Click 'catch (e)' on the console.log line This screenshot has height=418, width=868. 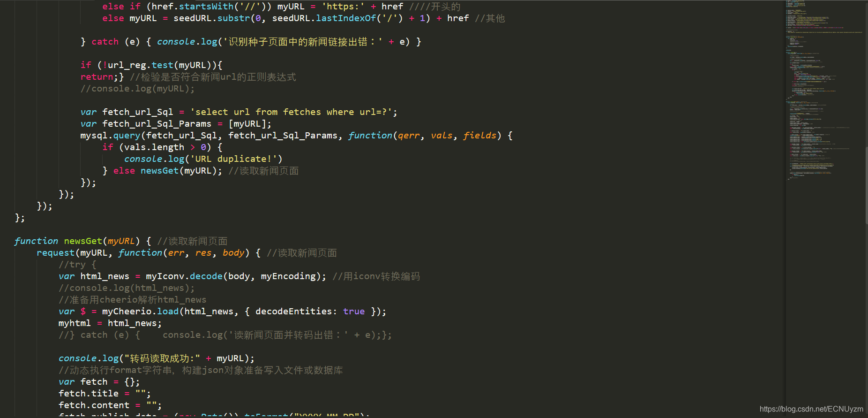(116, 42)
